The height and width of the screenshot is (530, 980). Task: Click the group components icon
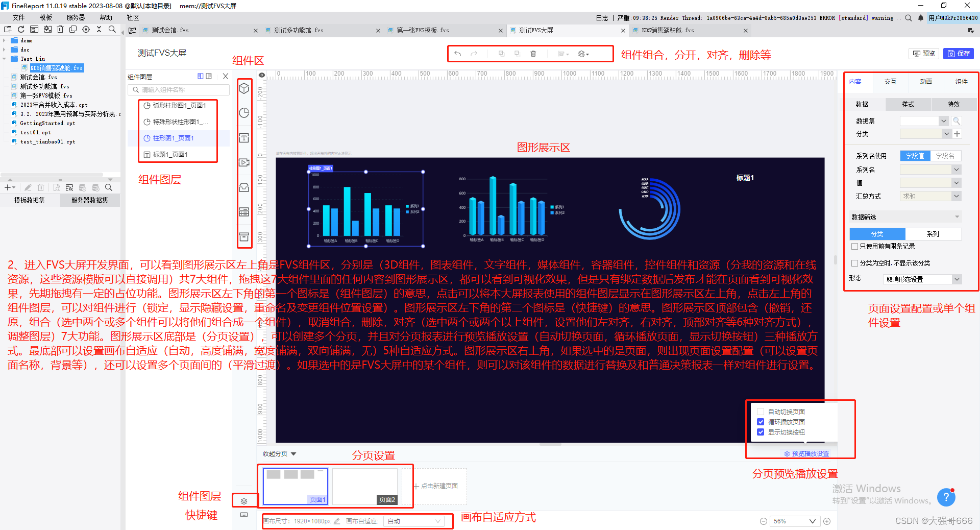pos(501,54)
